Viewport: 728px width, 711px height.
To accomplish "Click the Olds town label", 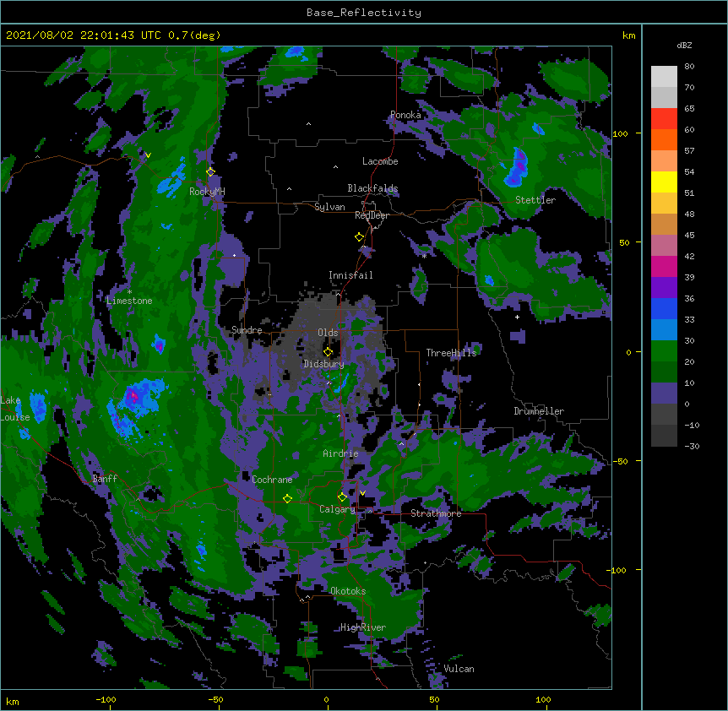I will pyautogui.click(x=328, y=333).
